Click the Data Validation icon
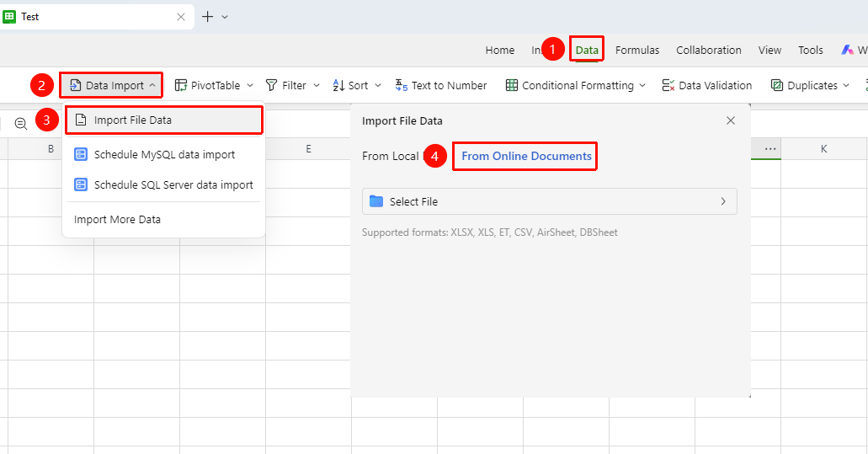Viewport: 868px width, 454px height. click(x=668, y=85)
